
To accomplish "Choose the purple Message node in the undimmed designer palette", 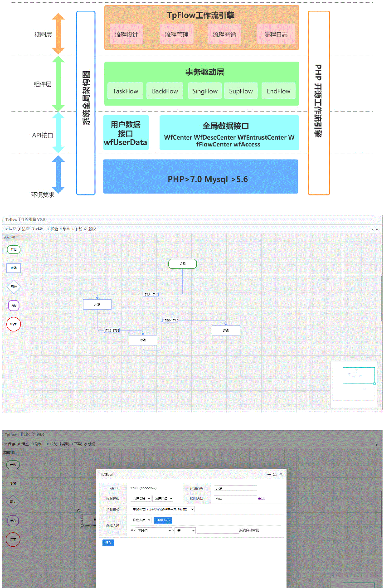I will pos(14,305).
